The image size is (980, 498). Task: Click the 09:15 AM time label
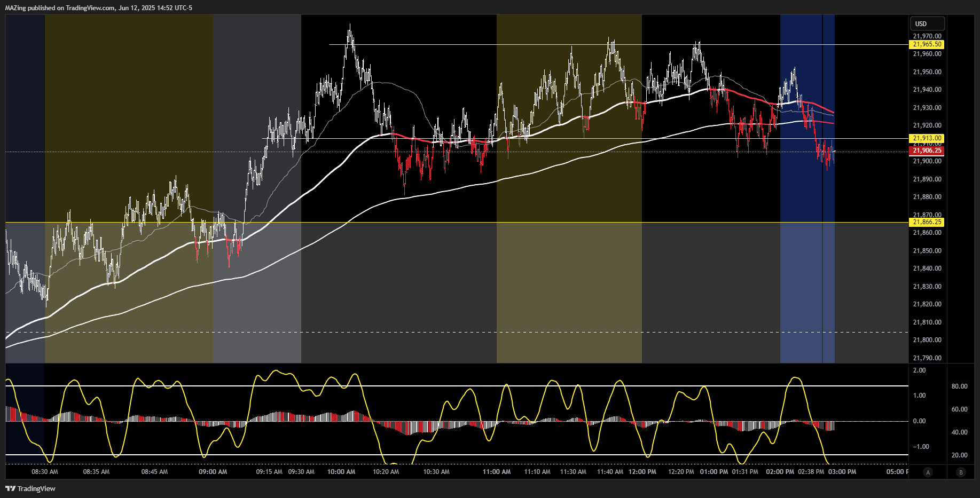tap(269, 472)
